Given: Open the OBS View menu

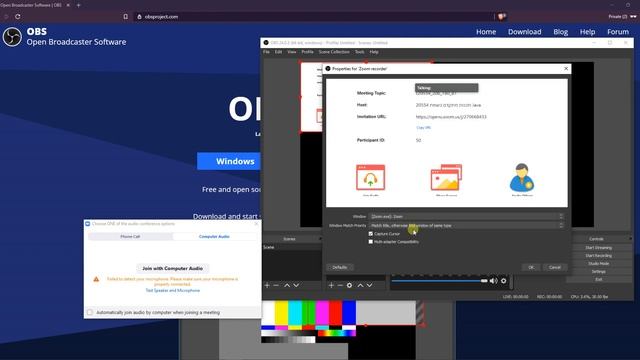Looking at the screenshot, I should (291, 52).
